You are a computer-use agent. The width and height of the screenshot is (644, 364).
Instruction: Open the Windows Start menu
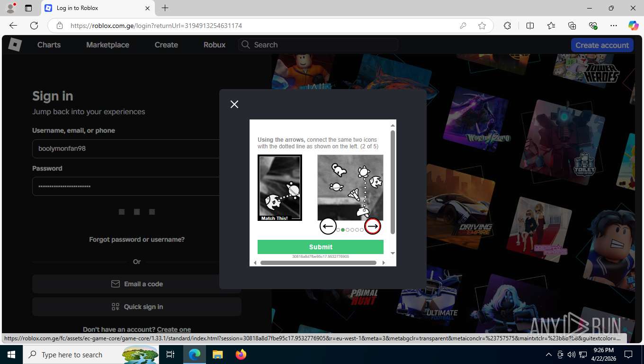(11, 355)
